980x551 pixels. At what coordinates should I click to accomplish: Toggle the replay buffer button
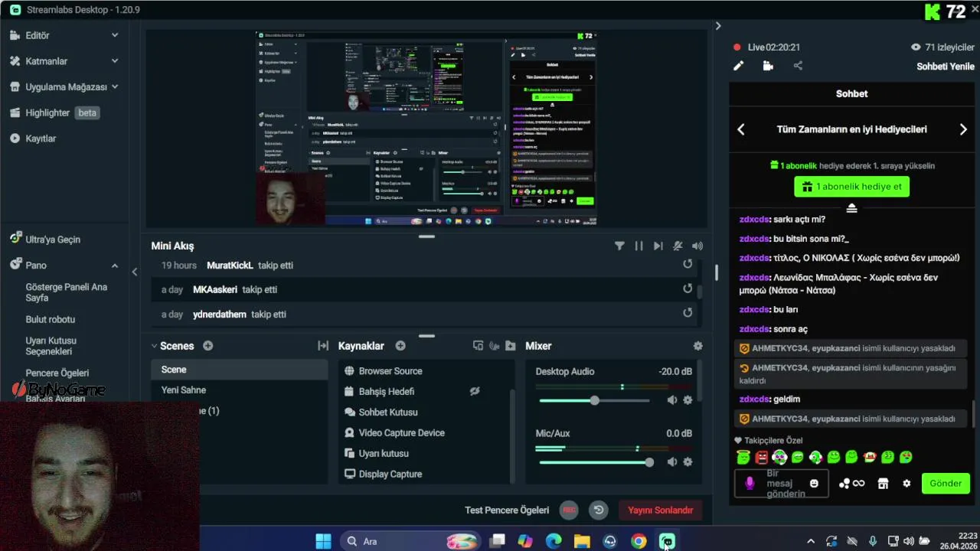pos(599,510)
